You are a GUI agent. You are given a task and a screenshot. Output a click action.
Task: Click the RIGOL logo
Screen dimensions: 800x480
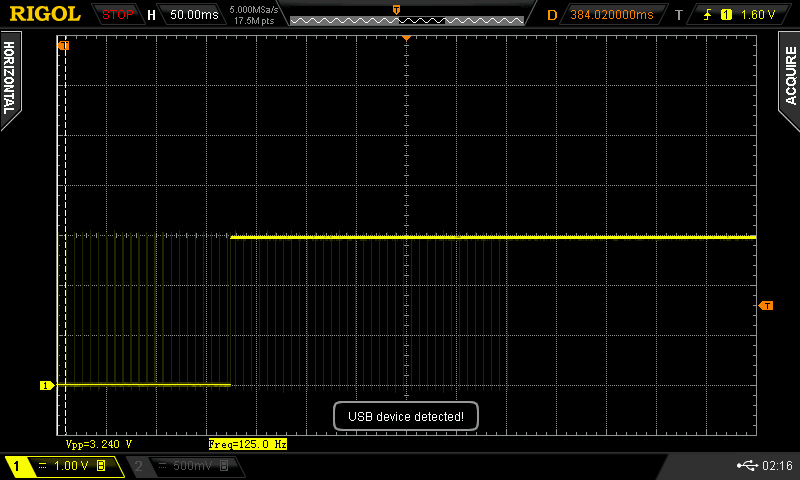click(x=45, y=14)
